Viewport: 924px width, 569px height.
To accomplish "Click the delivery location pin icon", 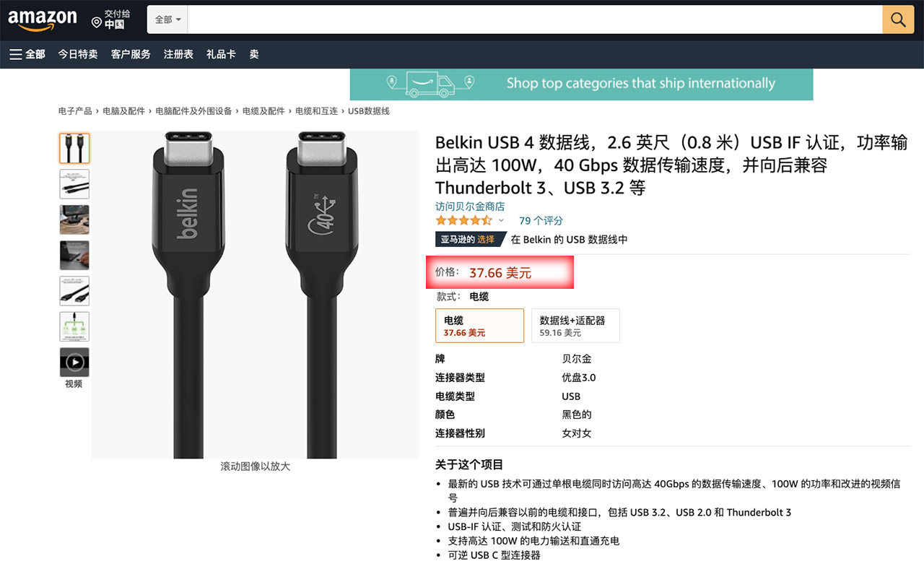I will pos(97,22).
